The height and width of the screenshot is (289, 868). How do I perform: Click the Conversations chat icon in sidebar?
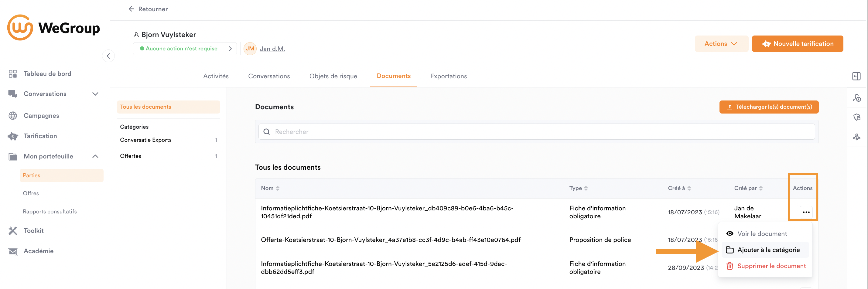pyautogui.click(x=13, y=94)
